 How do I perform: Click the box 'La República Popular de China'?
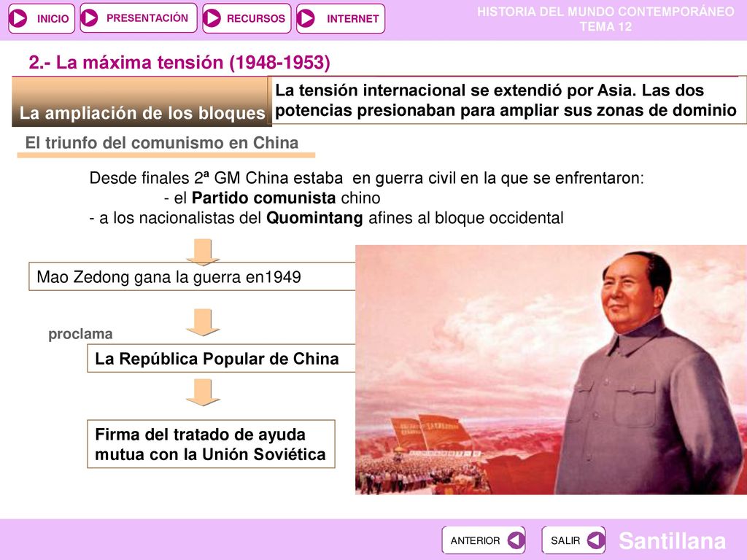click(x=221, y=358)
